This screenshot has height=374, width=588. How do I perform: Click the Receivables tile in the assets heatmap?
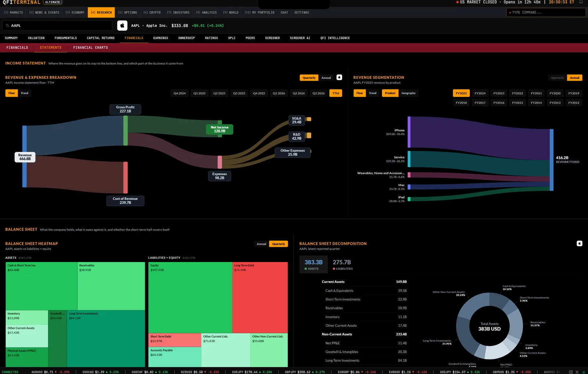tap(111, 286)
